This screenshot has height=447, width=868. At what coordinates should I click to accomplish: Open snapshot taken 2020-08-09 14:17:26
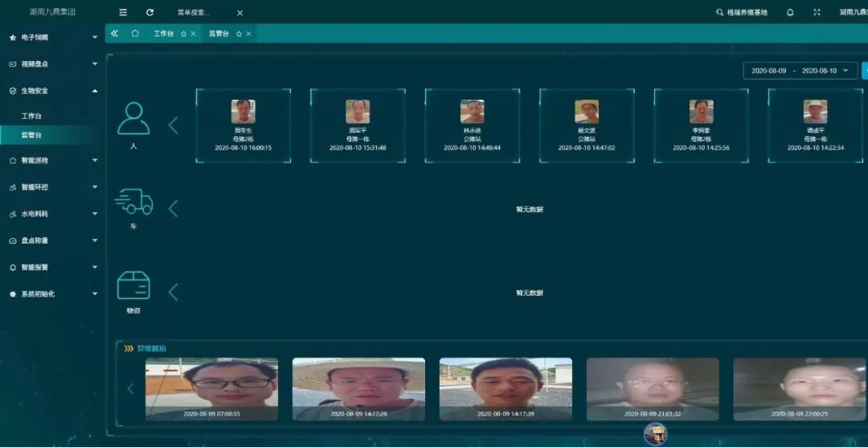[x=358, y=389]
